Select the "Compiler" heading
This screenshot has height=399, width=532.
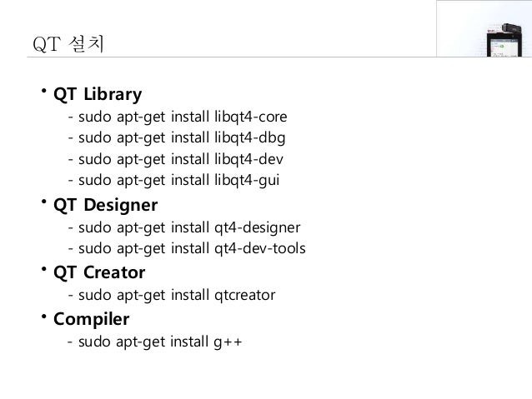click(91, 320)
